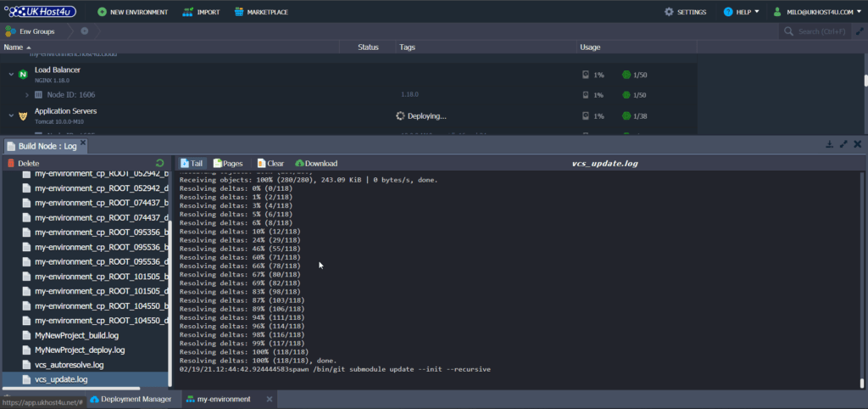
Task: Add a new env group with plus icon
Action: click(x=85, y=31)
